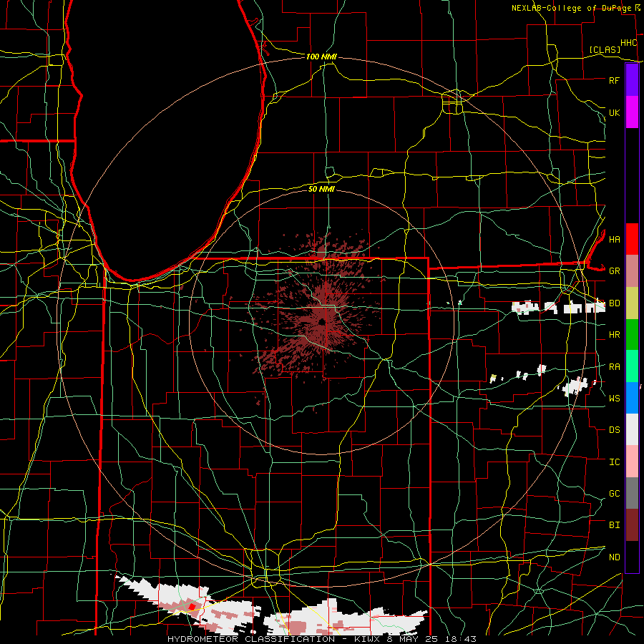Click the yellow BD legend swatch
The image size is (644, 644).
click(632, 303)
